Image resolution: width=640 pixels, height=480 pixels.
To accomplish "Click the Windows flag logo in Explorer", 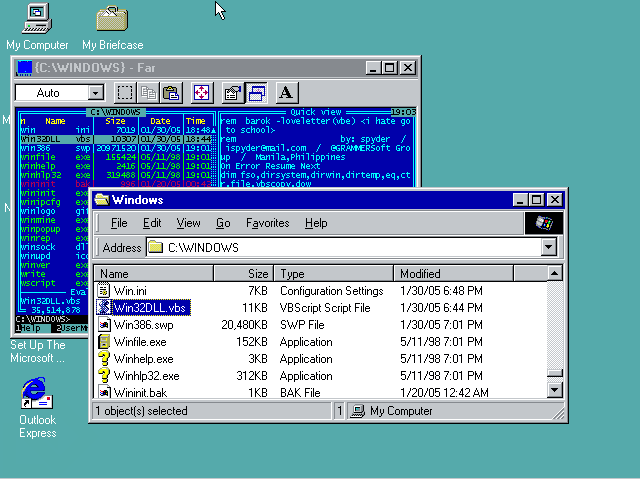I will (544, 223).
